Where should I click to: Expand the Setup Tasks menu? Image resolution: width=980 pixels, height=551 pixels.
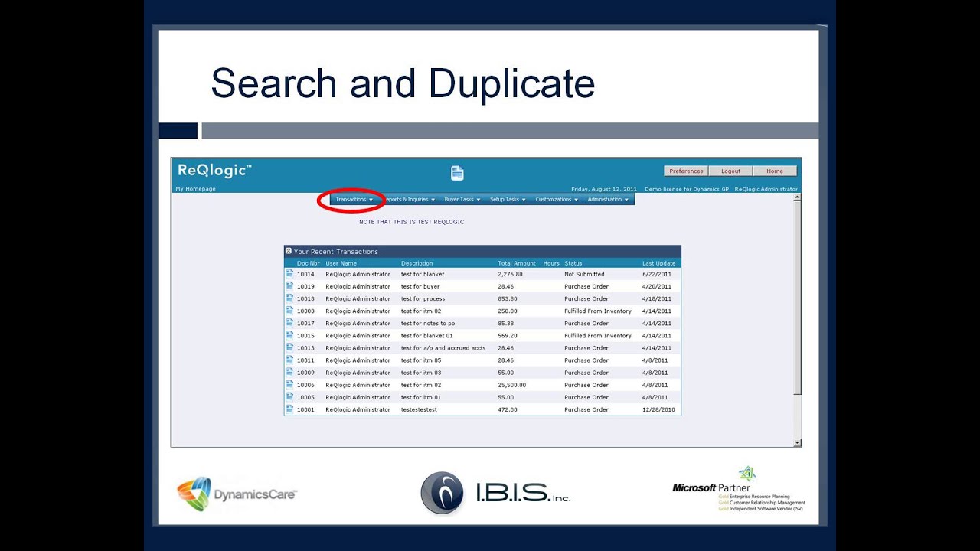tap(508, 200)
